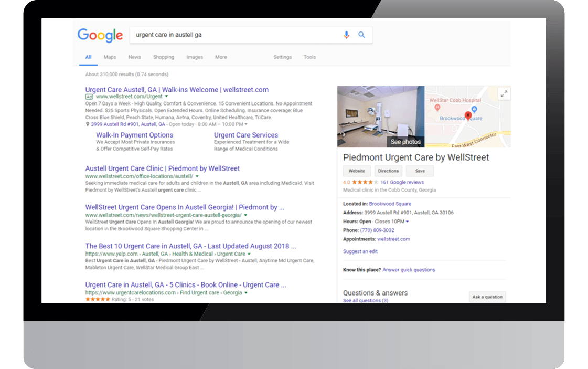Click the Ad badge under the first result
This screenshot has height=369, width=588.
89,97
